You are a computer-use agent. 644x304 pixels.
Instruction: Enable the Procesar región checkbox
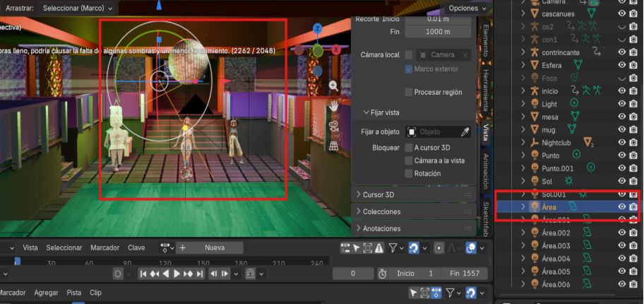pyautogui.click(x=409, y=92)
